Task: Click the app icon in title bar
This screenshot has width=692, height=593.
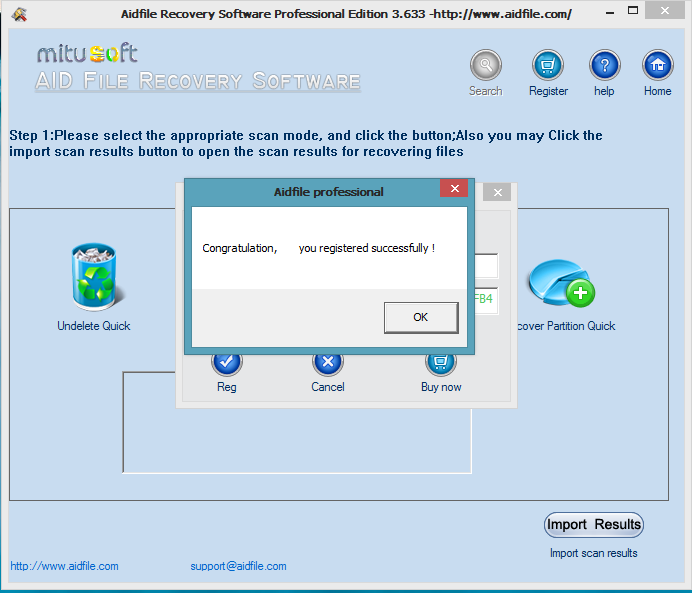Action: click(19, 14)
